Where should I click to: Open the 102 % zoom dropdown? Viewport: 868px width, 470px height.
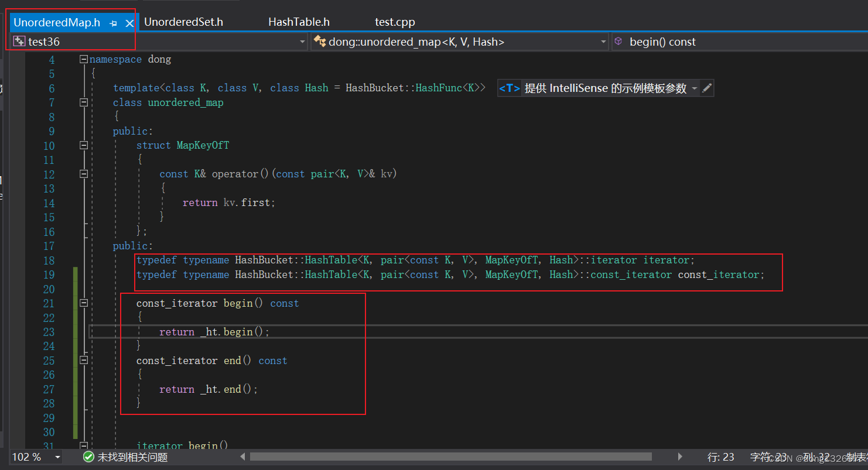(x=57, y=457)
